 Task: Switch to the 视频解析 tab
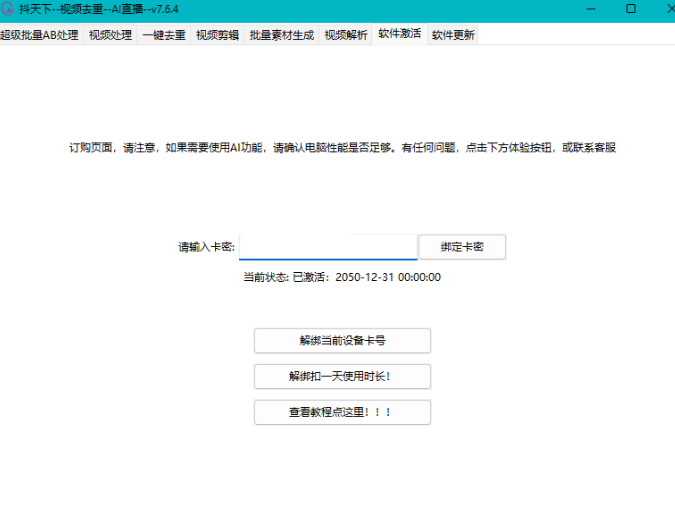pos(346,35)
